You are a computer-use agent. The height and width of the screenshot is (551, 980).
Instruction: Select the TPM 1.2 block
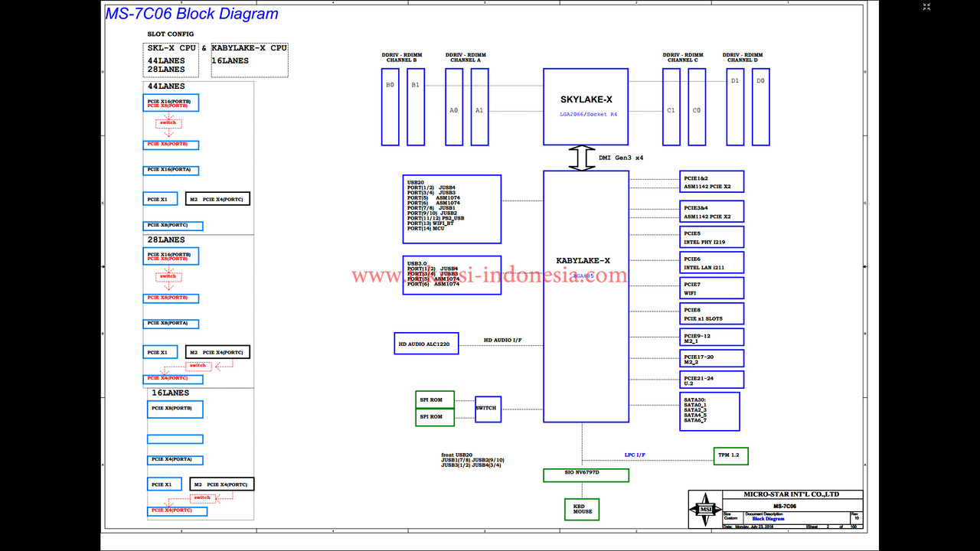coord(730,455)
